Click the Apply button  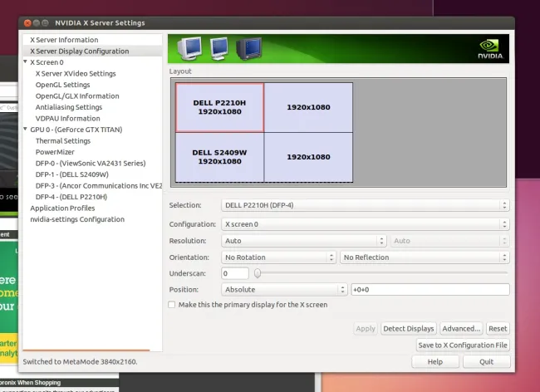[366, 329]
